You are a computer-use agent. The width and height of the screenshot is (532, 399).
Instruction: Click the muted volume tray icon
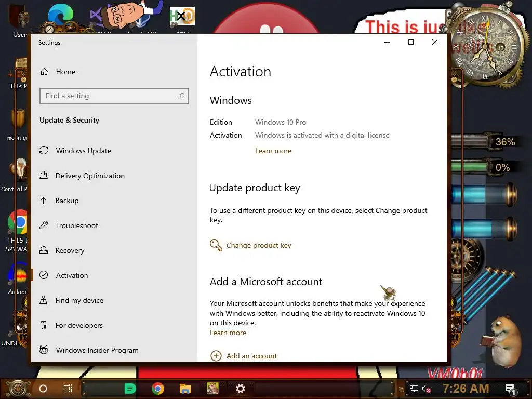[x=426, y=389]
